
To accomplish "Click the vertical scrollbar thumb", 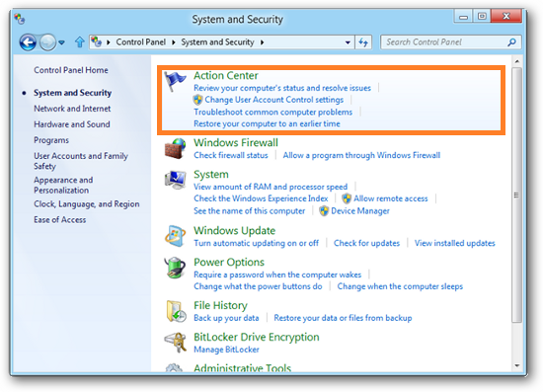I will click(516, 196).
